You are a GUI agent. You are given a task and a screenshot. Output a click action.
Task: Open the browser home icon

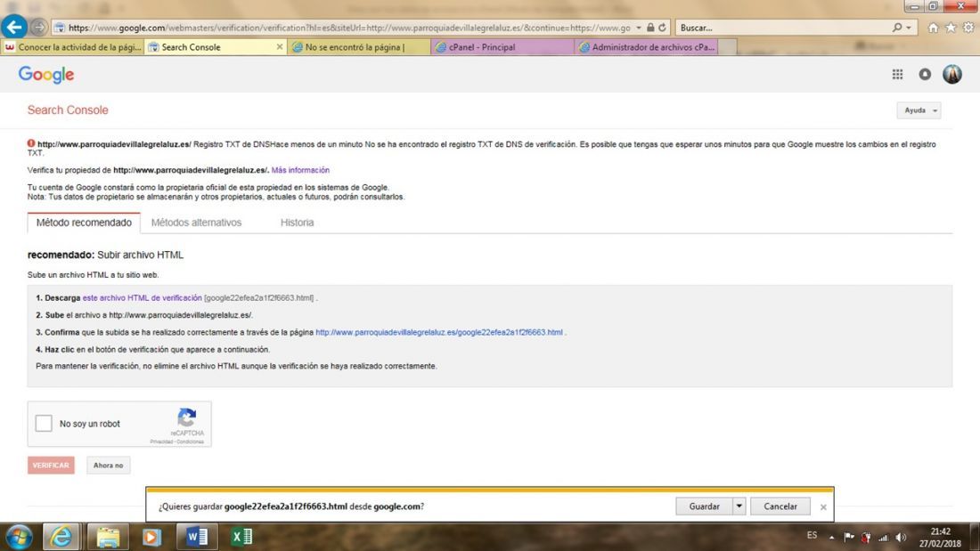pos(933,28)
